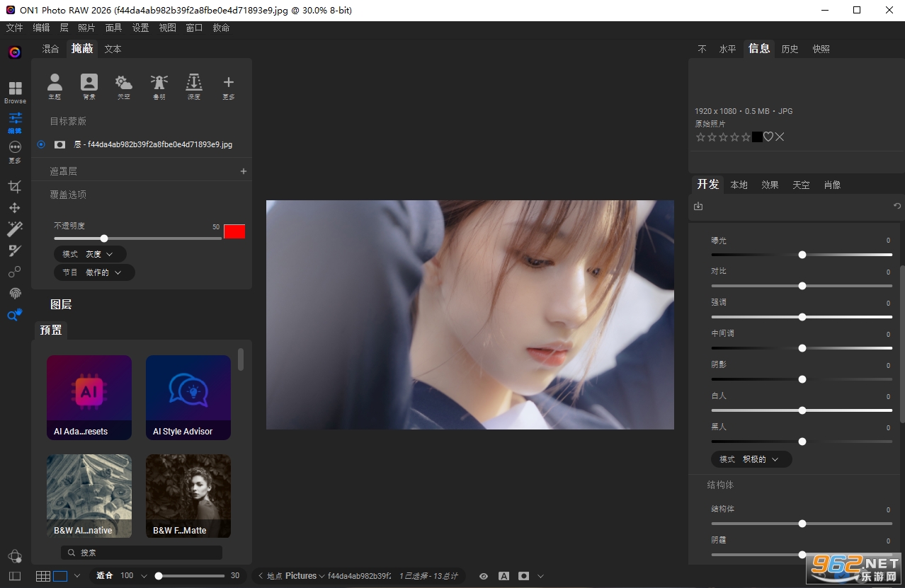Set rating to the first star
Screen dimensions: 905x588
click(x=700, y=137)
